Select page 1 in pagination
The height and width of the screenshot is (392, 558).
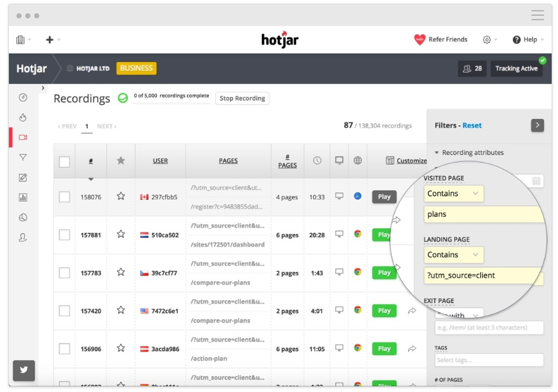click(87, 126)
